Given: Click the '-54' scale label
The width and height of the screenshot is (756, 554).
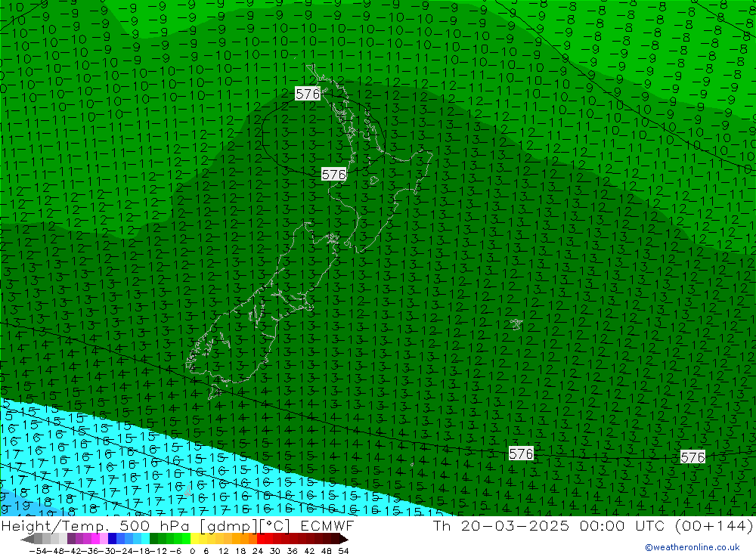Looking at the screenshot, I should pyautogui.click(x=37, y=551).
